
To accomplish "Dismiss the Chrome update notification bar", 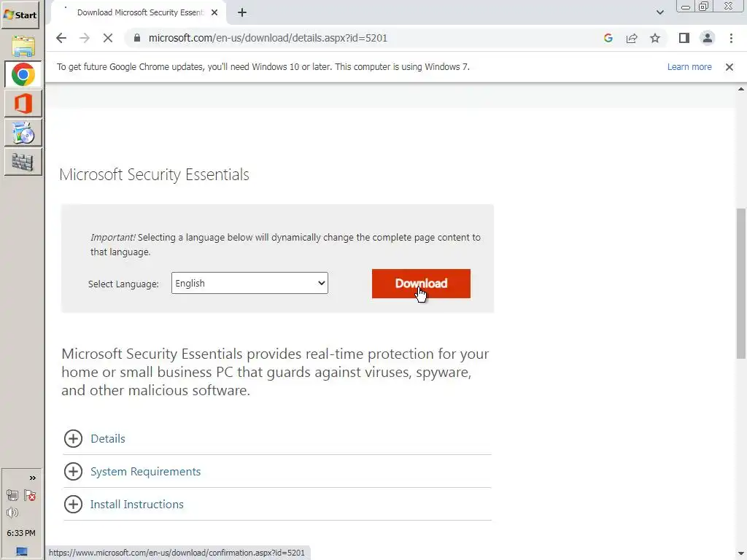I will [x=729, y=67].
